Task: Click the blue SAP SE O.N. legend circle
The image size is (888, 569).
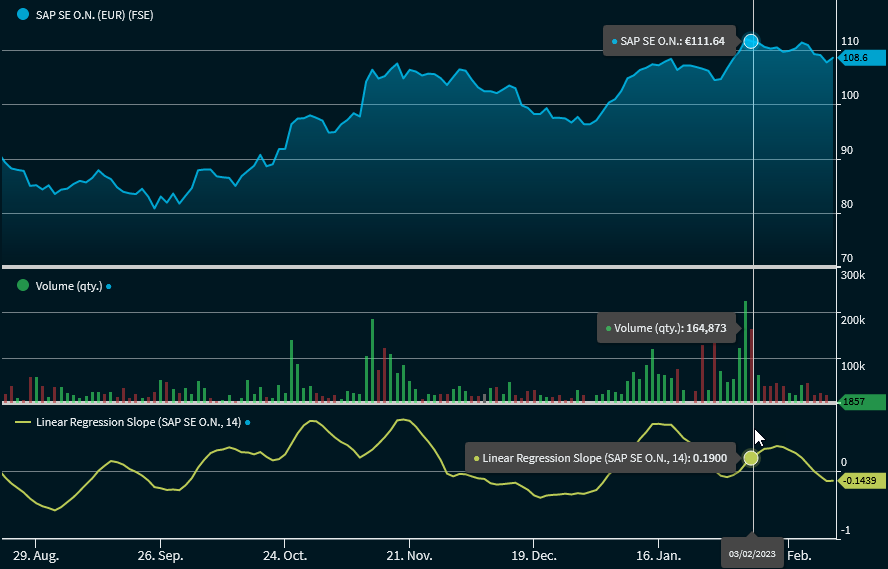Action: point(23,16)
